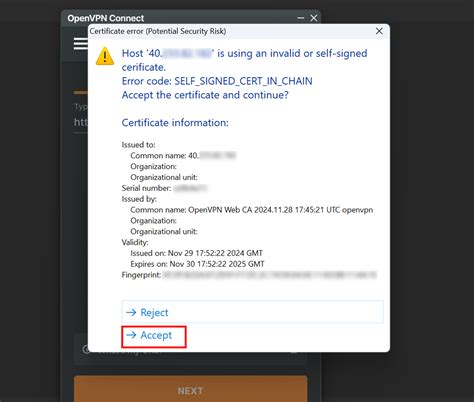Click the yellow warning triangle icon

105,56
